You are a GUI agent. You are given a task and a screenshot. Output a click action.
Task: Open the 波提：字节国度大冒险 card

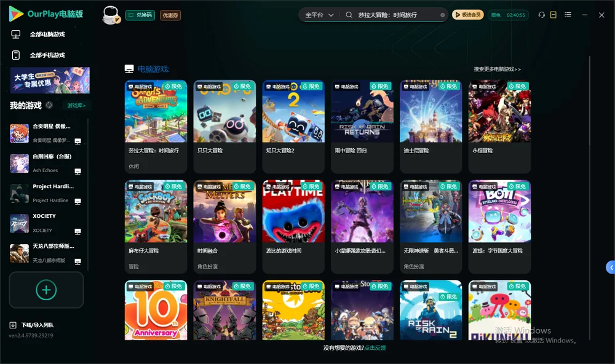pos(499,226)
